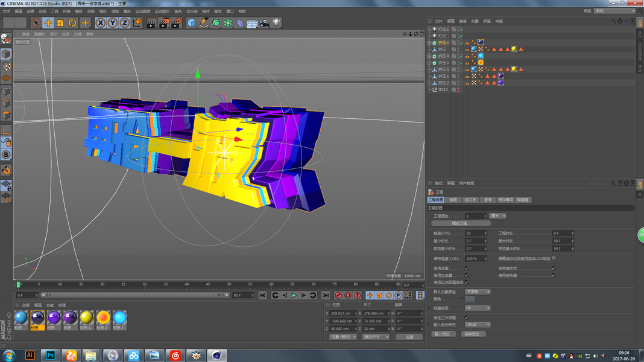Image resolution: width=644 pixels, height=362 pixels.
Task: Open the 对象(相对) coordinate dropdown
Action: click(343, 337)
